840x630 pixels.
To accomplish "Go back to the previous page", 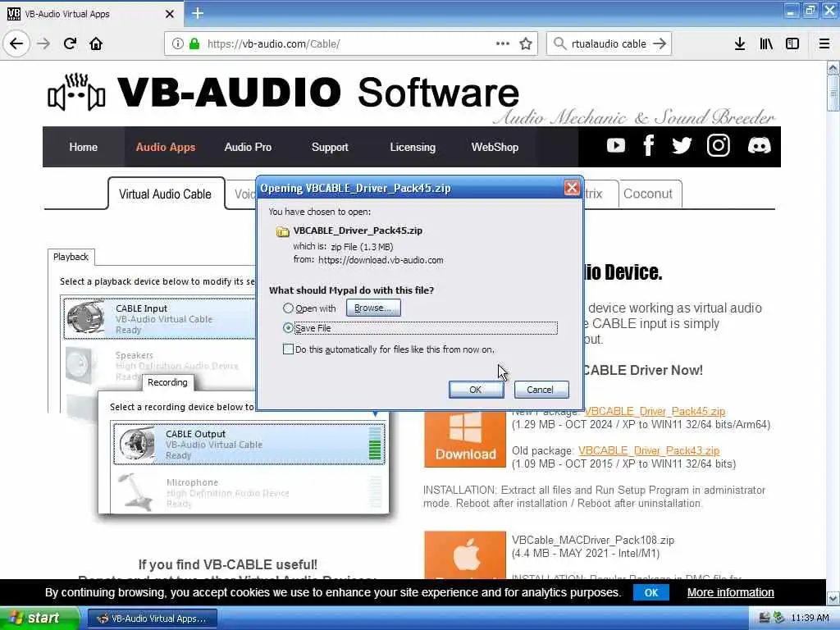I will coord(16,43).
